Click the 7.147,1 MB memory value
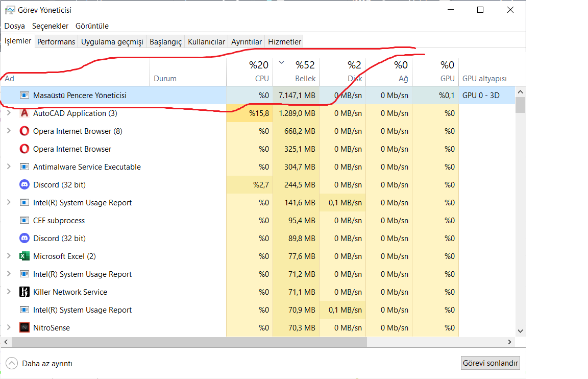This screenshot has height=379, width=588. tap(297, 96)
